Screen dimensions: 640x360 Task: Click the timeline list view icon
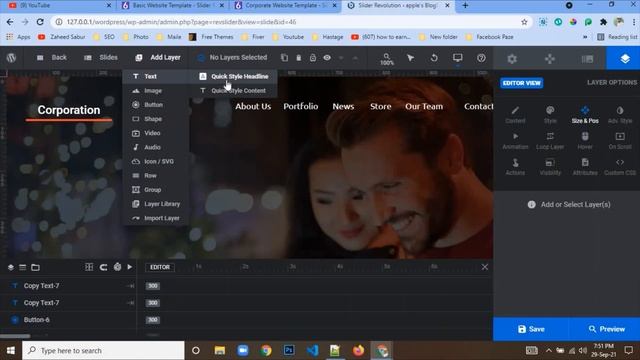[x=23, y=267]
